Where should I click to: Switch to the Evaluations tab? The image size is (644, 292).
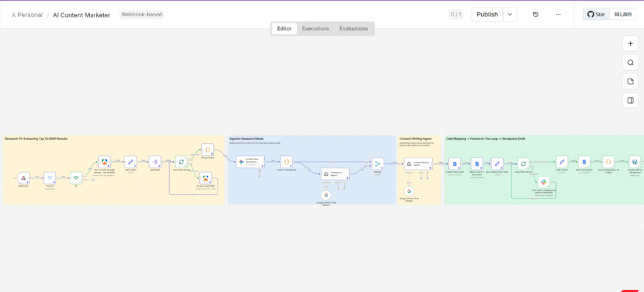click(353, 29)
